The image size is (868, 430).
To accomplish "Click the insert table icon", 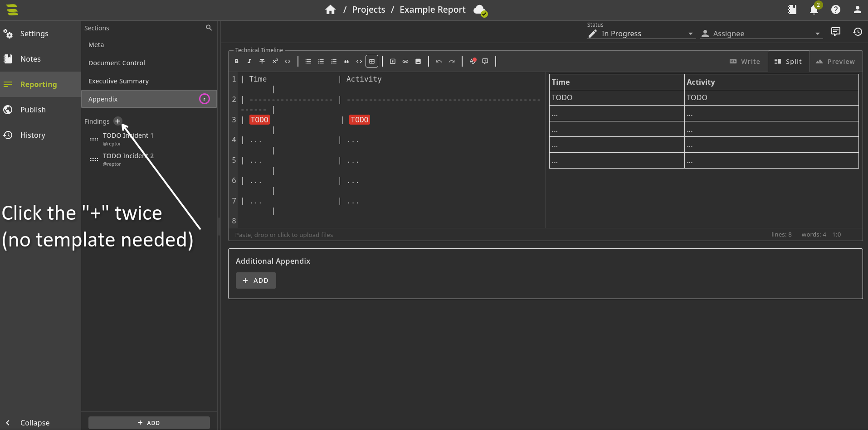I will tap(371, 61).
